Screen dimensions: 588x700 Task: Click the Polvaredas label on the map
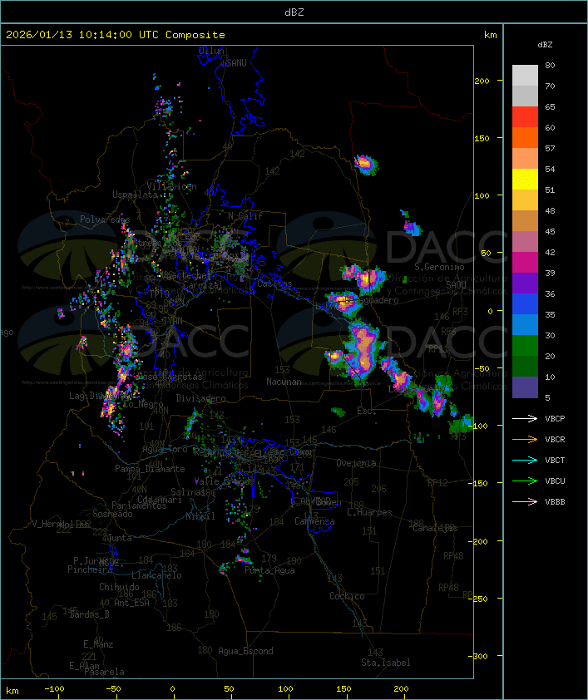(105, 219)
